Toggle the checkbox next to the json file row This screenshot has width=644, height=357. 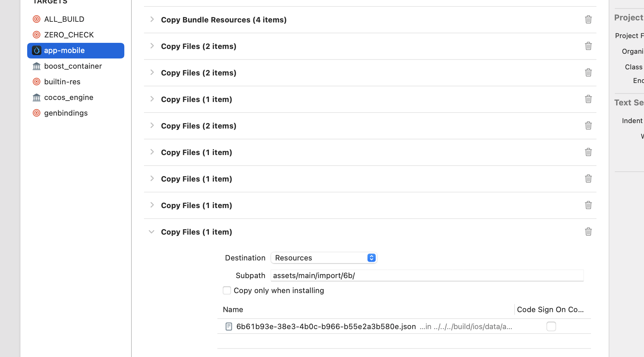pyautogui.click(x=551, y=326)
